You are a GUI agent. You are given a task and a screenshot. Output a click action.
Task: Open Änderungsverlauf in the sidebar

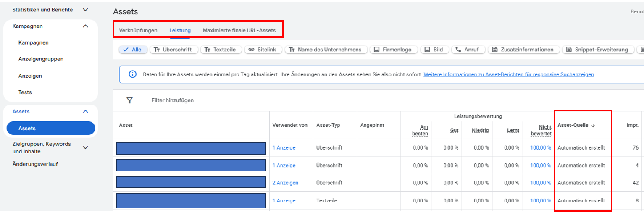tap(35, 164)
